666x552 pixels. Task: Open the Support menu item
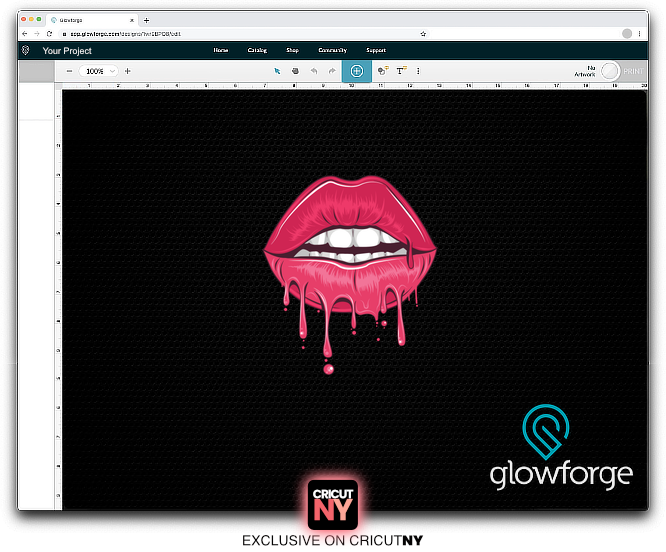pos(376,50)
